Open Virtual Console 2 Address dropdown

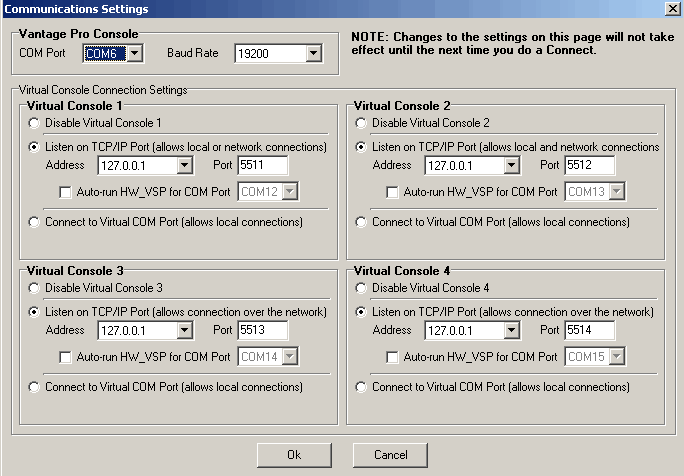coord(512,165)
